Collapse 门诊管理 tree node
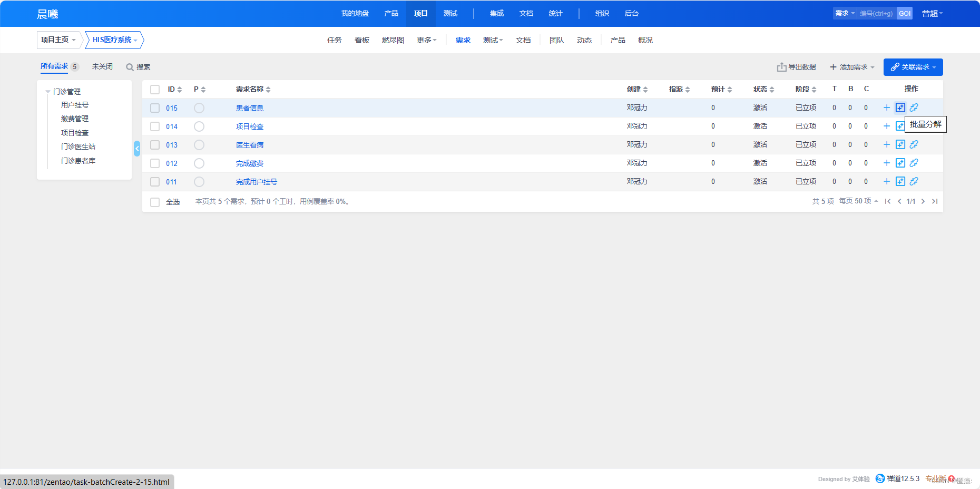This screenshot has height=489, width=980. 48,92
